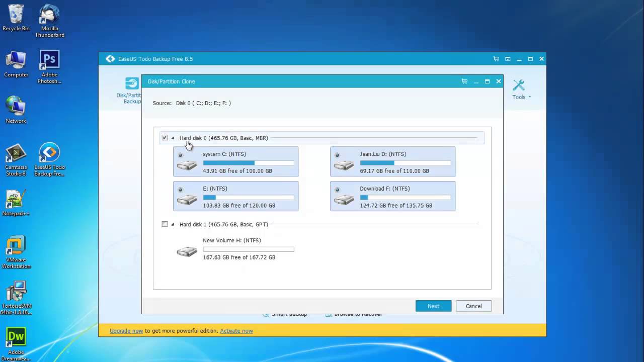The width and height of the screenshot is (644, 362).
Task: Click feedback icon in EaseUS main title bar
Action: 508,59
